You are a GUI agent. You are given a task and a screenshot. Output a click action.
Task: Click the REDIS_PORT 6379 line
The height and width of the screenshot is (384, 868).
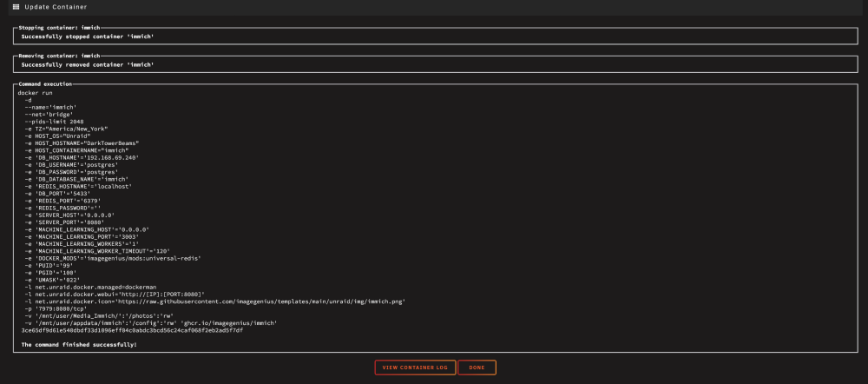tap(62, 202)
